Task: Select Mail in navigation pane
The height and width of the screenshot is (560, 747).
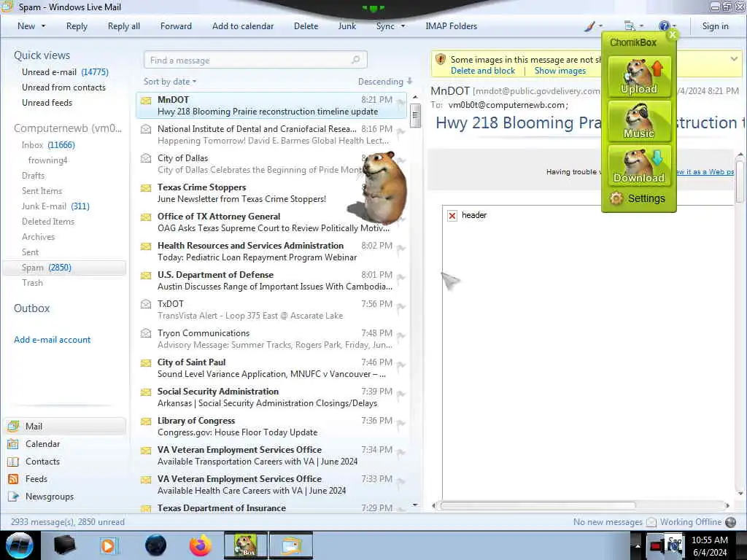Action: (65, 426)
